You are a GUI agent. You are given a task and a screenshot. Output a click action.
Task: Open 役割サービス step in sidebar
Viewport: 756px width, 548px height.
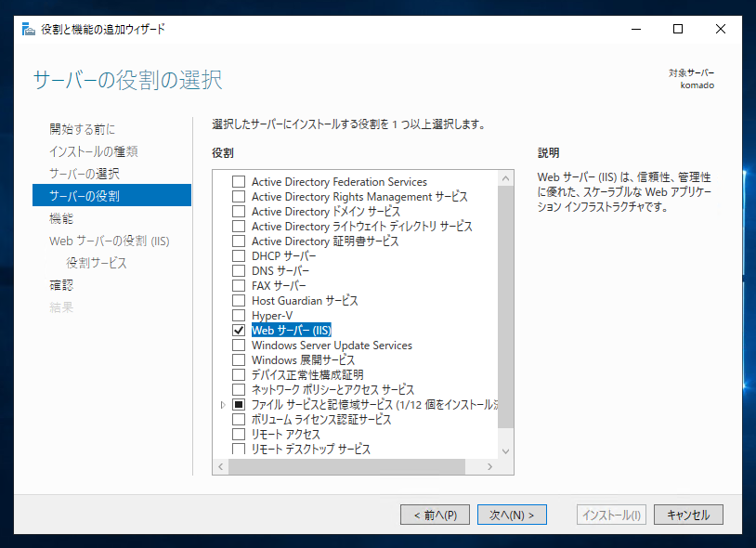pyautogui.click(x=97, y=263)
